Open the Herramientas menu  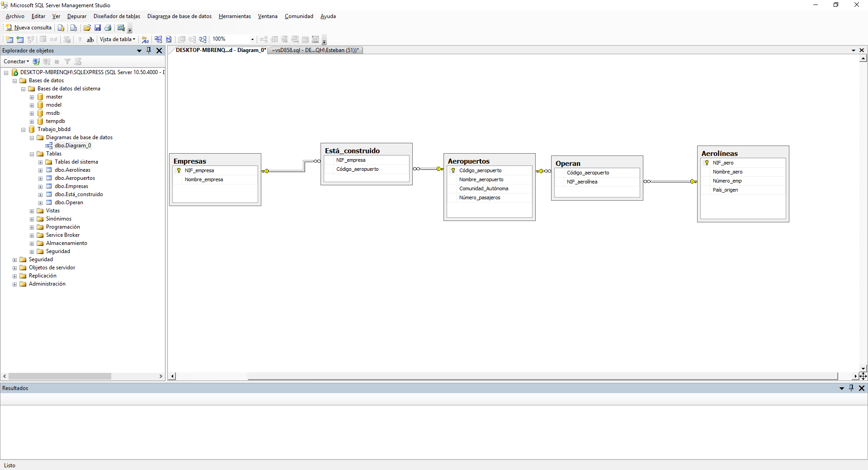point(235,16)
